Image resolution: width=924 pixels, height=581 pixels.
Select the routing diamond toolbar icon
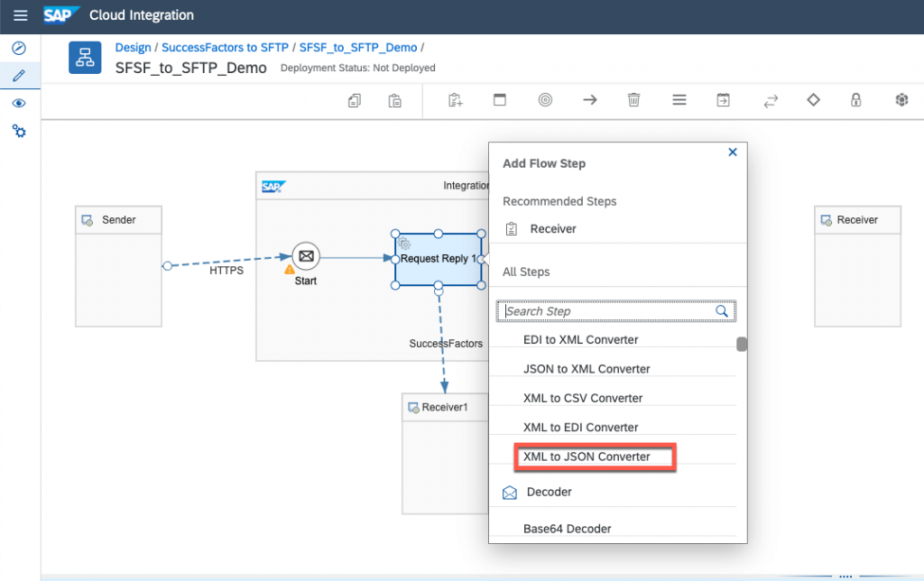tap(813, 99)
